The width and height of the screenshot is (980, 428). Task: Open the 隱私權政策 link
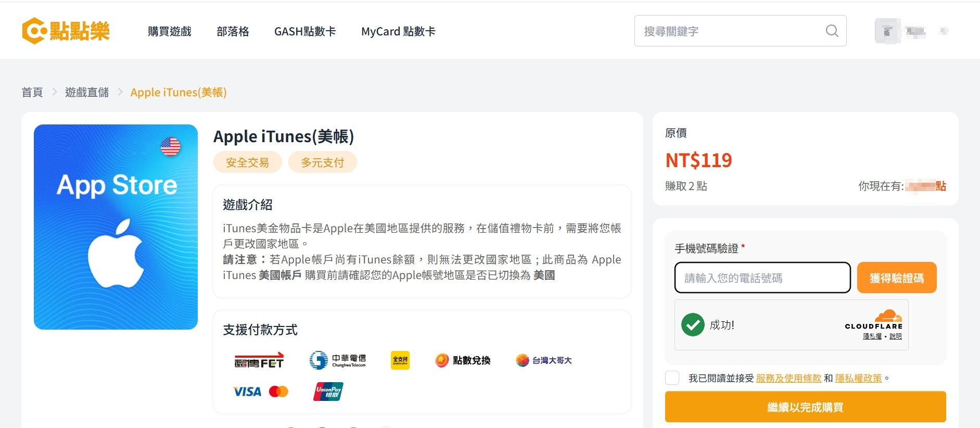pyautogui.click(x=858, y=379)
